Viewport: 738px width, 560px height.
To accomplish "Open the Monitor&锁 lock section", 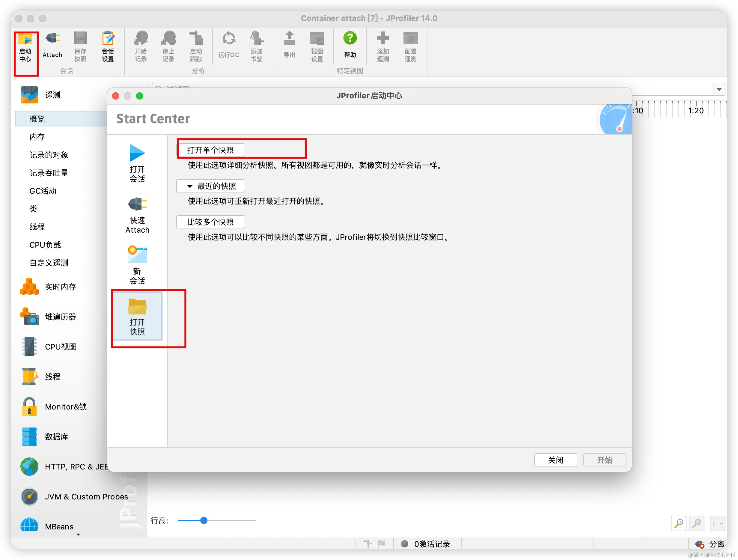I will 65,407.
